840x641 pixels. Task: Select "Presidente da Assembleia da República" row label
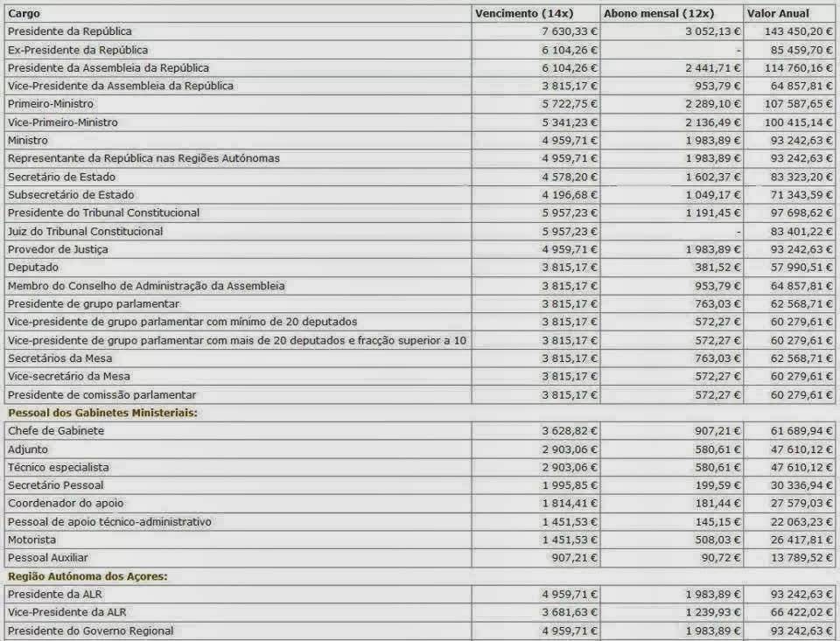108,68
